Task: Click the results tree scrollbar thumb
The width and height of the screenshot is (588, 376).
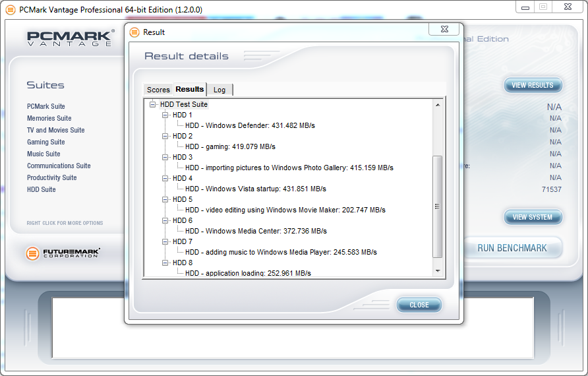Action: pyautogui.click(x=438, y=206)
